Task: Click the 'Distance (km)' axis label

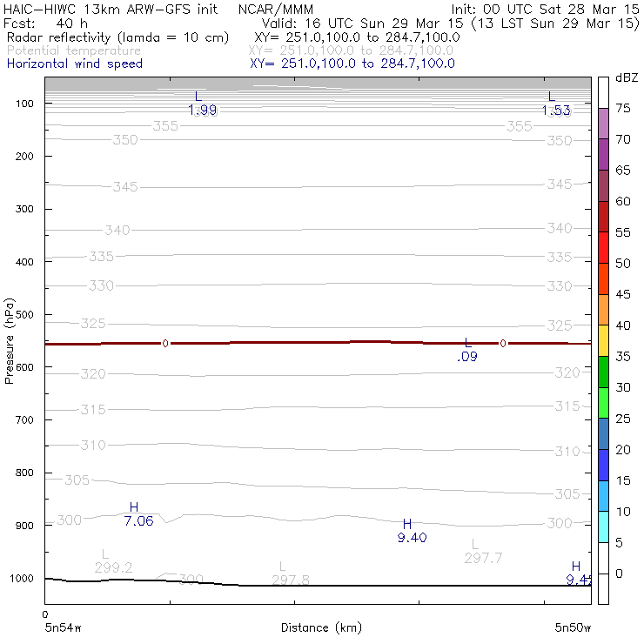Action: [321, 627]
